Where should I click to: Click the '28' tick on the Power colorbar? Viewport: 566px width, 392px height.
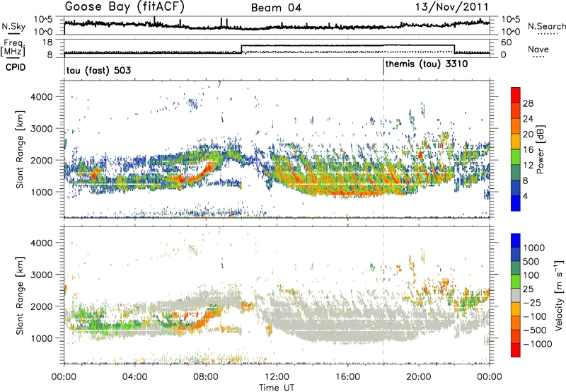[528, 103]
